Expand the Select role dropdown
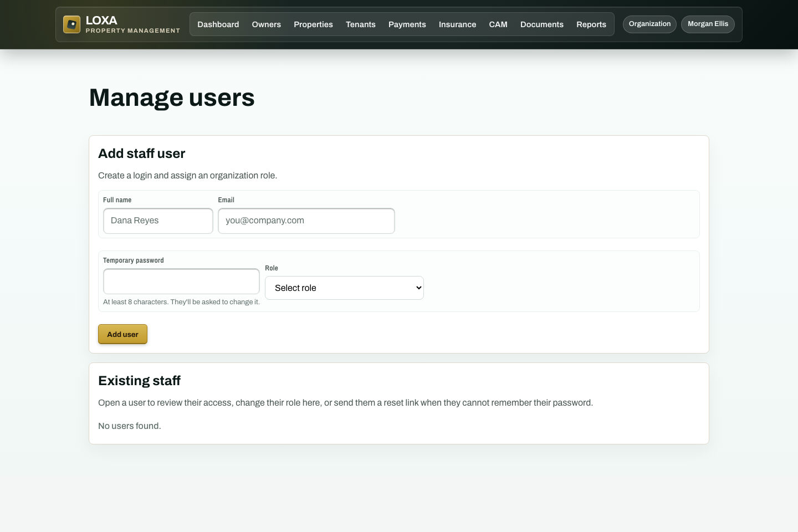The height and width of the screenshot is (532, 798). 344,288
